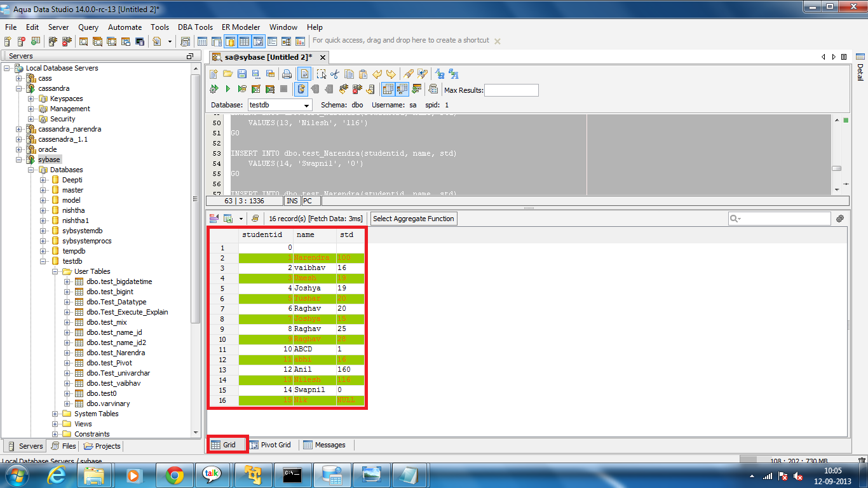868x488 pixels.
Task: Click the Servers tree vertical scrollbar
Action: coord(196,199)
